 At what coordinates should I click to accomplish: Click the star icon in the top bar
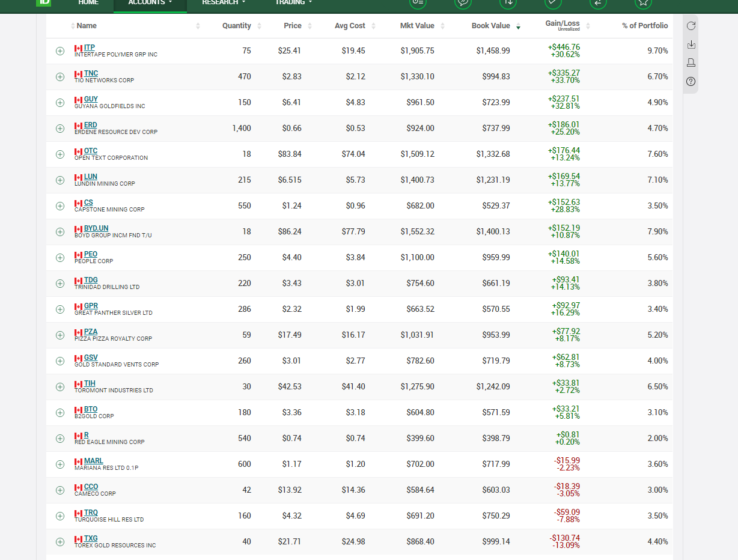click(x=643, y=2)
